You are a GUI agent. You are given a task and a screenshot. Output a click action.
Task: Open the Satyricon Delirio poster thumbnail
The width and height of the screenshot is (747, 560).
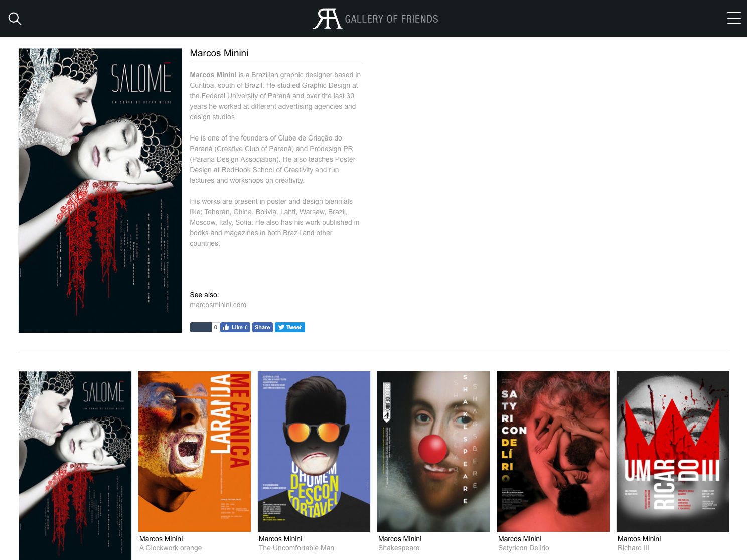[553, 452]
